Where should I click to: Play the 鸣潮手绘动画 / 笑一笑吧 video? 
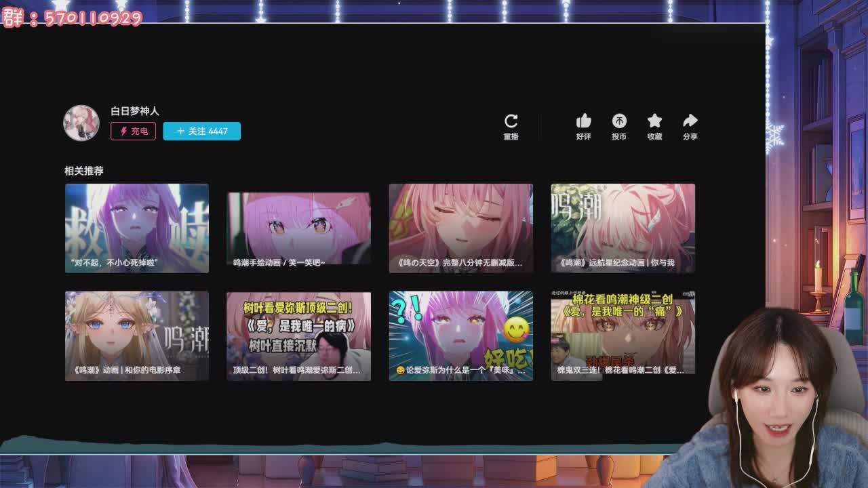(298, 228)
